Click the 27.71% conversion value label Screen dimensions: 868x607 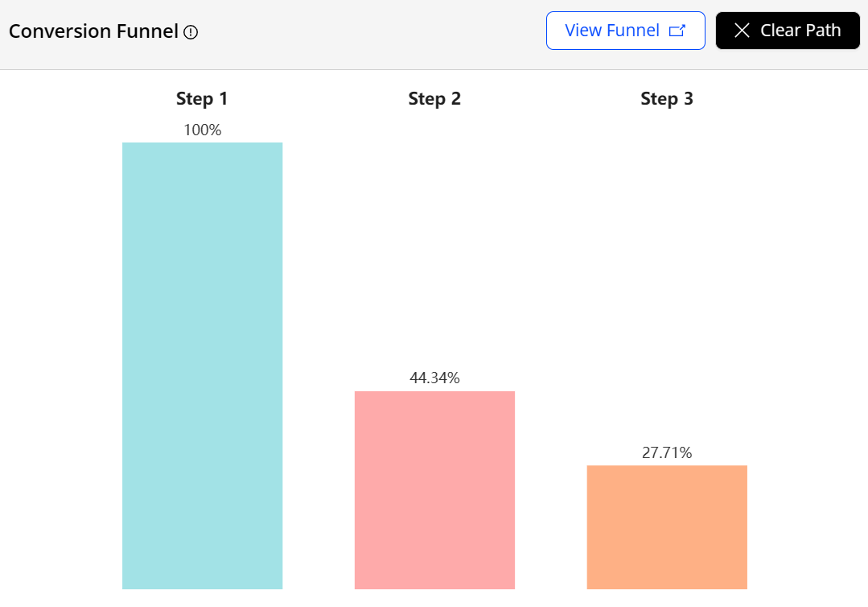click(667, 452)
